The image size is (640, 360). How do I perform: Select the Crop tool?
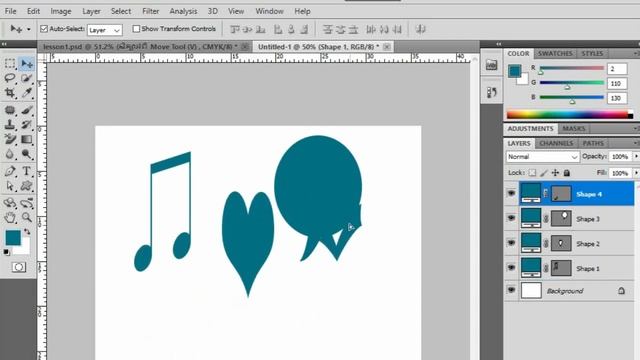pyautogui.click(x=10, y=93)
